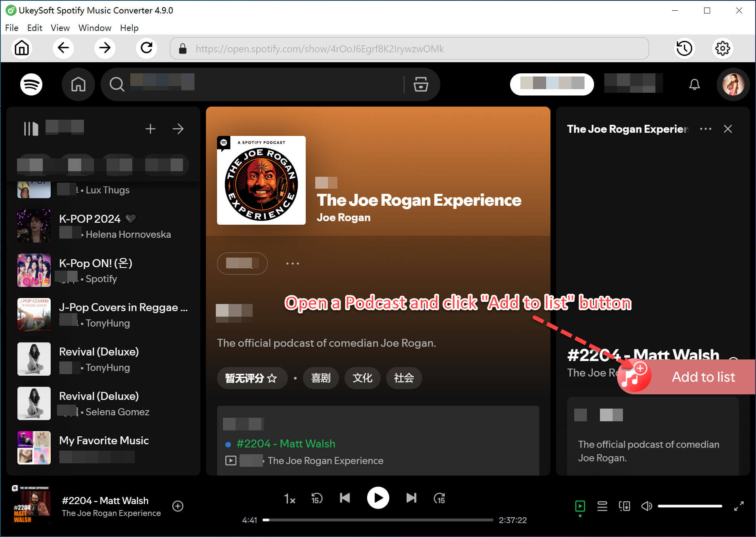The width and height of the screenshot is (756, 537).
Task: Open Joe Rogan author link
Action: pyautogui.click(x=344, y=218)
